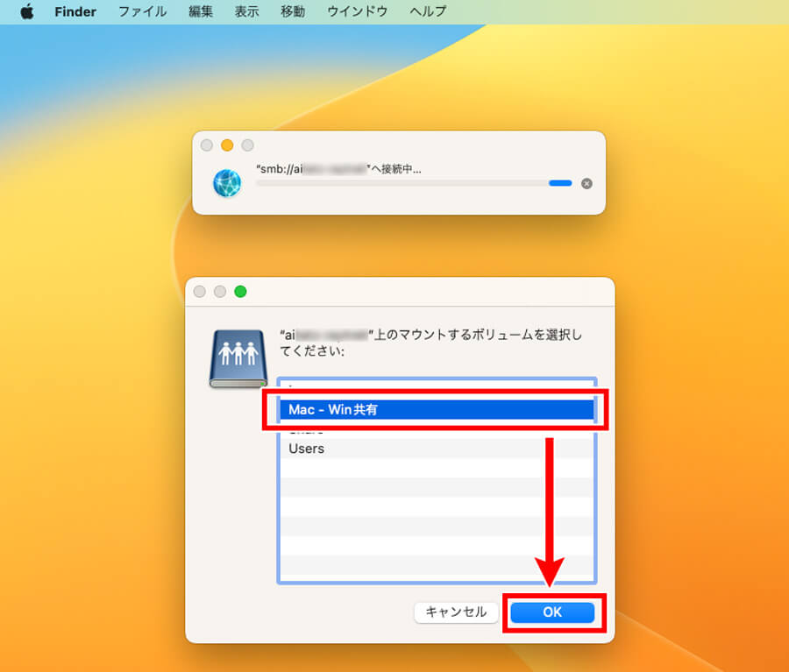Select the Users volume in list
Screen dimensions: 789x672
tap(437, 449)
